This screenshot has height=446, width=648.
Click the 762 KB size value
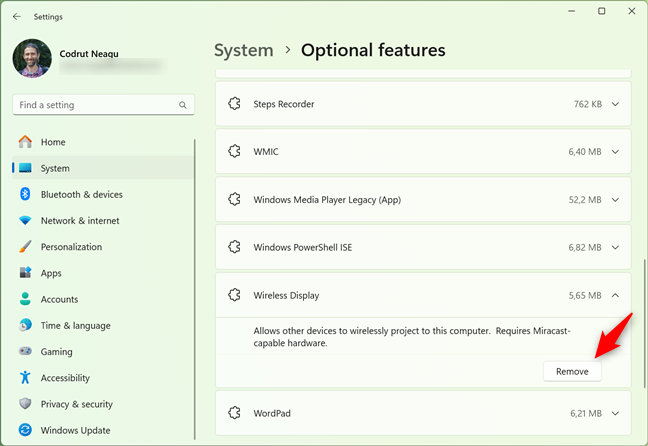click(x=588, y=104)
